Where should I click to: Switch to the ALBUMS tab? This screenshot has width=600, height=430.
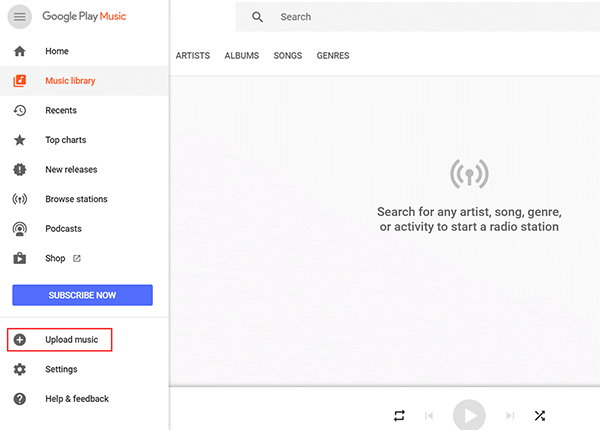[x=242, y=55]
